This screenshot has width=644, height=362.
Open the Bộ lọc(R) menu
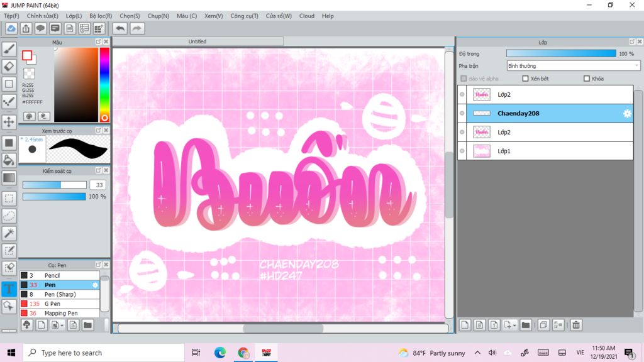(x=101, y=16)
